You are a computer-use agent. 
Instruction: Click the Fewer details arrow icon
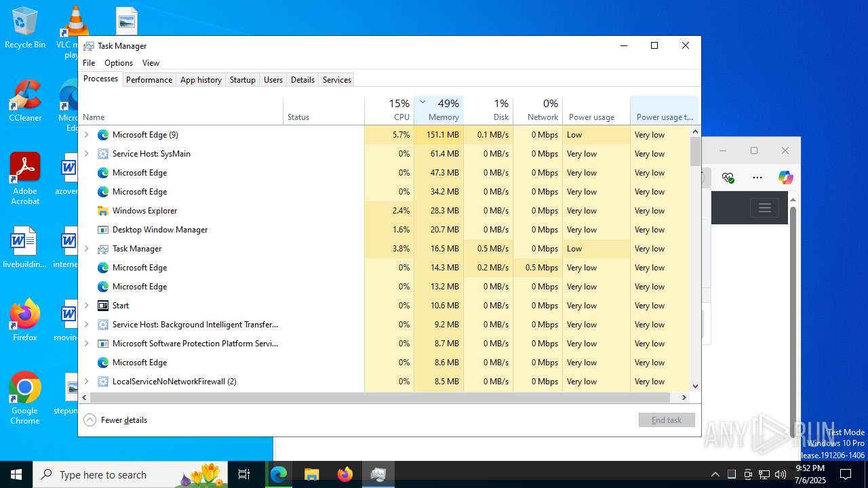point(90,420)
